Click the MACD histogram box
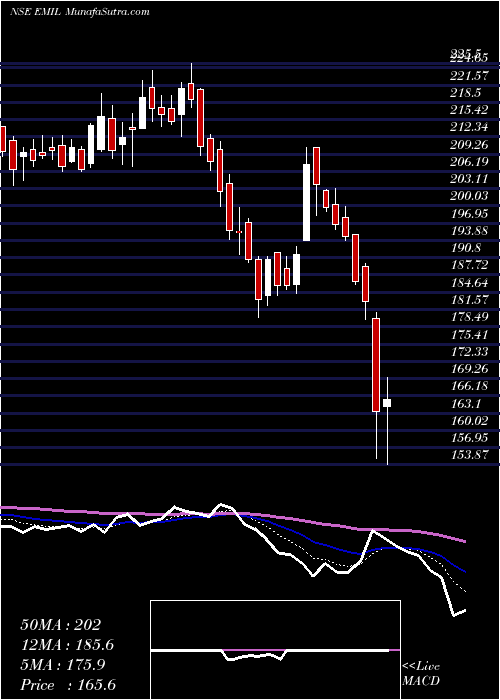 [x=275, y=650]
